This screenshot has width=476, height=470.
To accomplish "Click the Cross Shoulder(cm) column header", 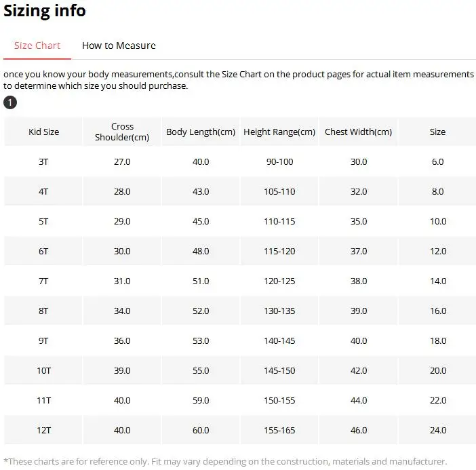I will 122,132.
